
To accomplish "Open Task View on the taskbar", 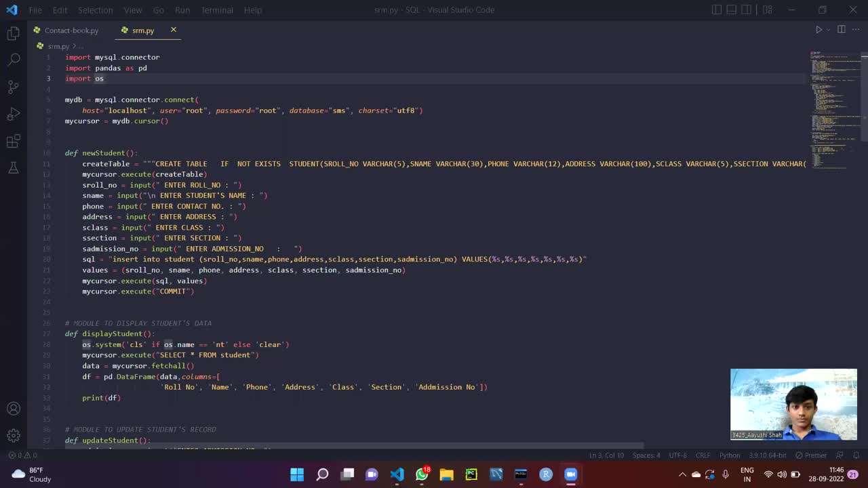I will click(x=347, y=474).
